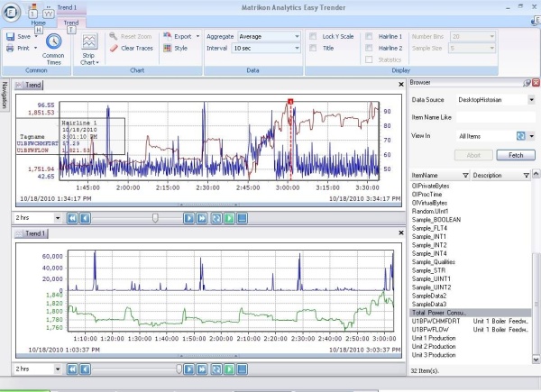Click the refresh icon beside View In
This screenshot has width=541, height=392.
520,136
